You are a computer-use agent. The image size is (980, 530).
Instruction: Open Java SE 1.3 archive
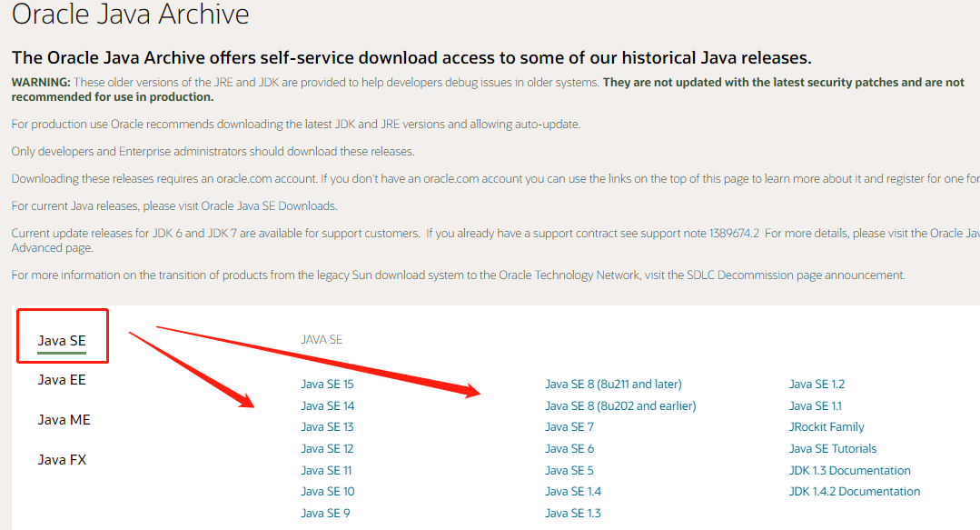pos(573,513)
